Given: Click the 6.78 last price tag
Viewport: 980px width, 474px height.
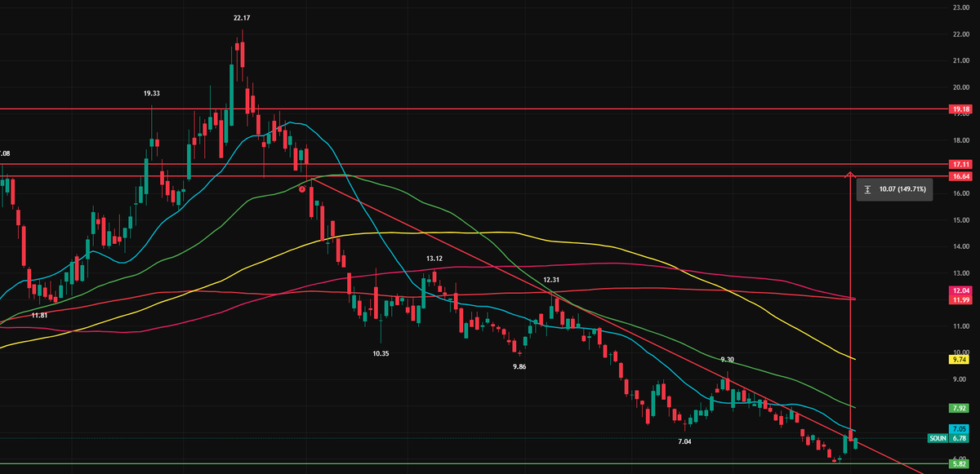Looking at the screenshot, I should point(959,438).
